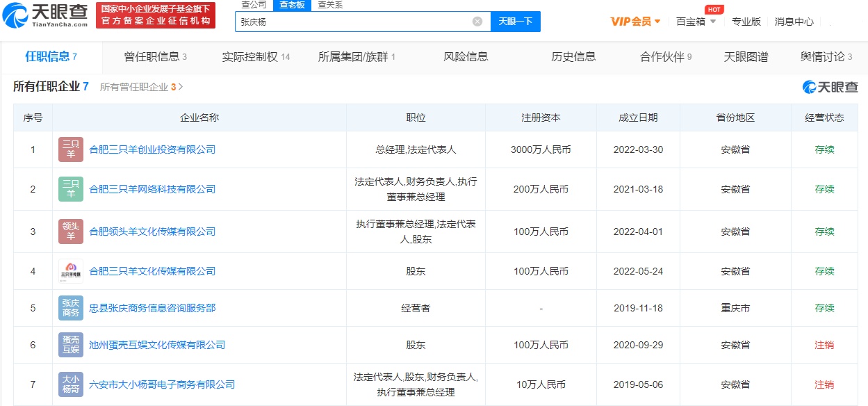Screen dimensions: 868x406
Task: Click 总经理,法定代表人 position cell
Action: (416, 149)
